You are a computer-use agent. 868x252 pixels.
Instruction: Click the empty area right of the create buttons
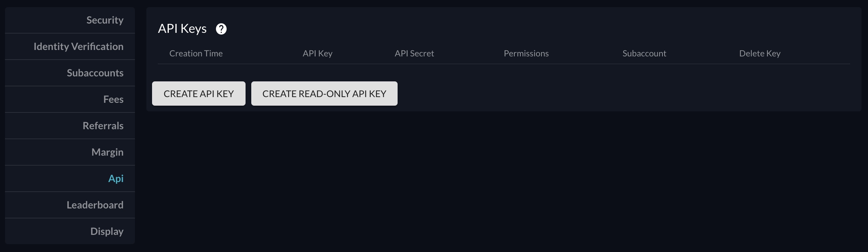[607, 94]
